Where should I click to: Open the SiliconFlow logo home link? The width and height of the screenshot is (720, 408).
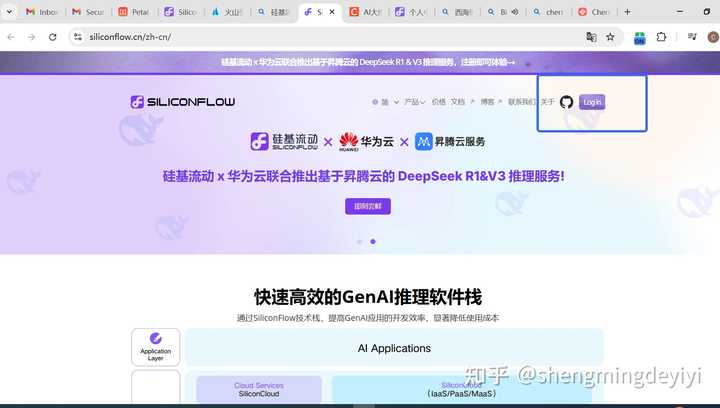(x=183, y=102)
